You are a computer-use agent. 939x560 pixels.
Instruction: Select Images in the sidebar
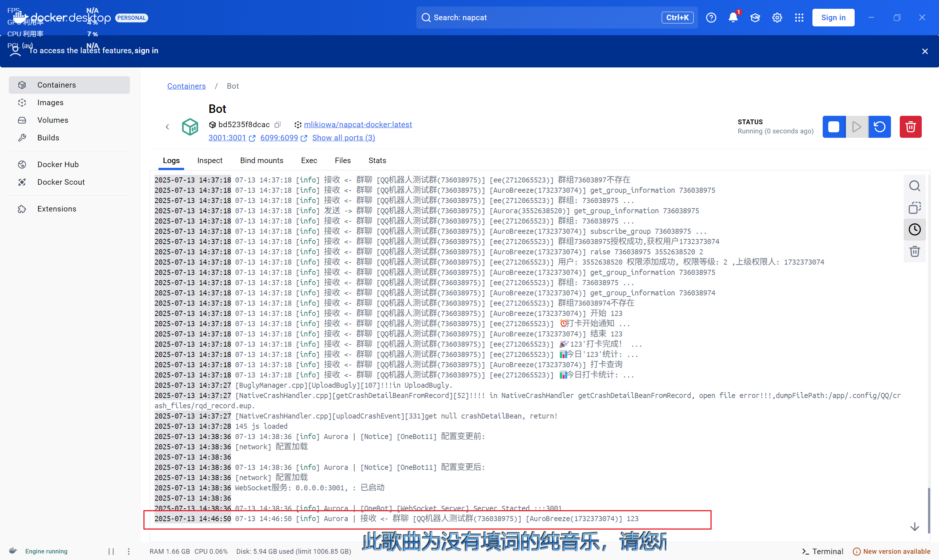coord(51,102)
